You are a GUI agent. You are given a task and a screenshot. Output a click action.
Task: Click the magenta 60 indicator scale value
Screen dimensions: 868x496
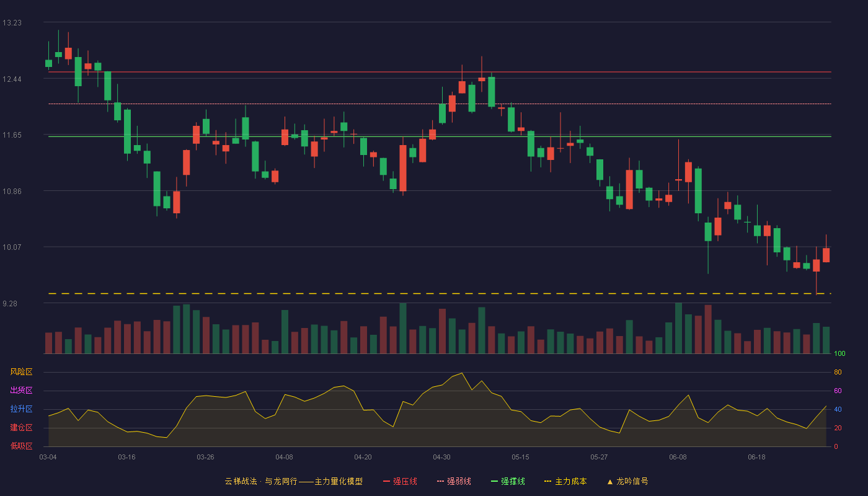pos(838,391)
